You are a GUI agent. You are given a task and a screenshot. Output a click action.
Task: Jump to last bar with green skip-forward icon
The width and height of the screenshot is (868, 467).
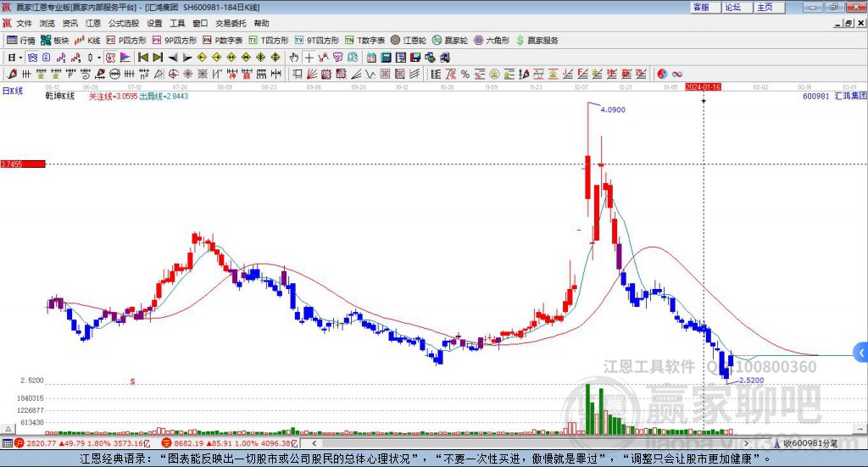[158, 57]
